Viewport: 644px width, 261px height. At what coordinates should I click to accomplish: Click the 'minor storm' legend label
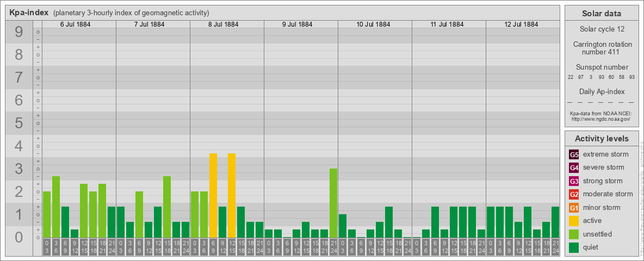[602, 207]
